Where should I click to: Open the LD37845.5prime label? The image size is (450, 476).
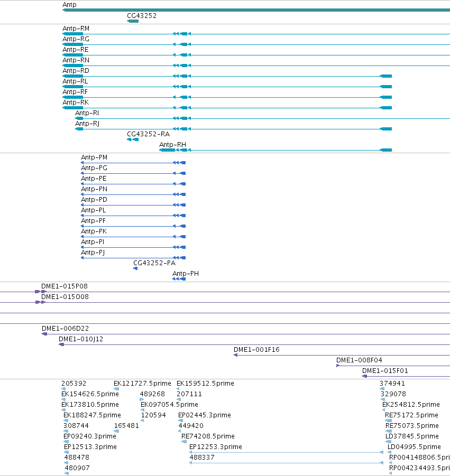point(412,436)
